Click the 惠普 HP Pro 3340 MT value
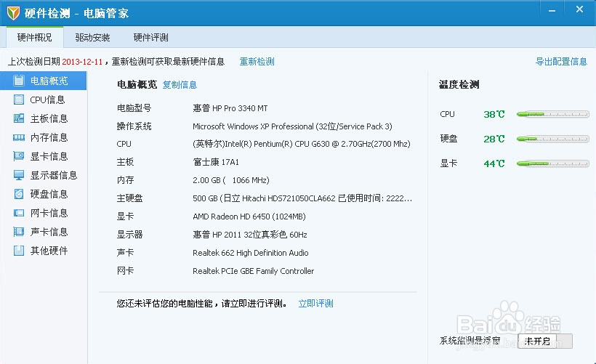Viewport: 596px width, 364px height. 230,108
